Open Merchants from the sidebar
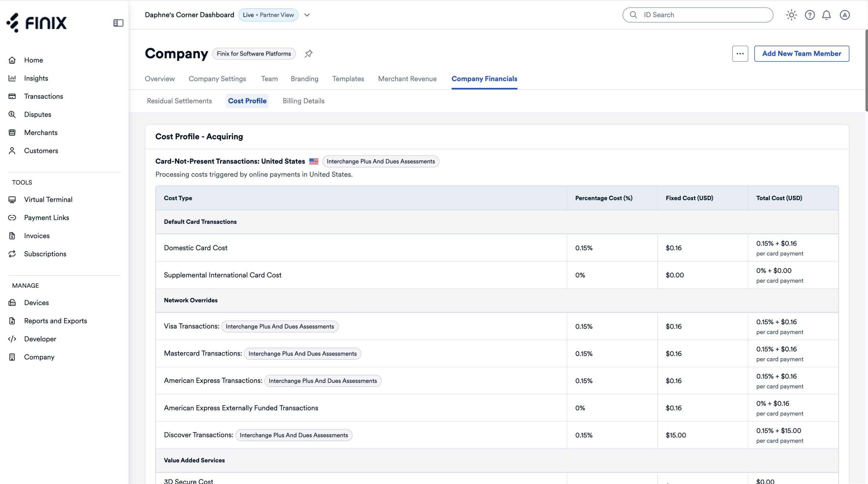The width and height of the screenshot is (868, 484). (x=41, y=132)
